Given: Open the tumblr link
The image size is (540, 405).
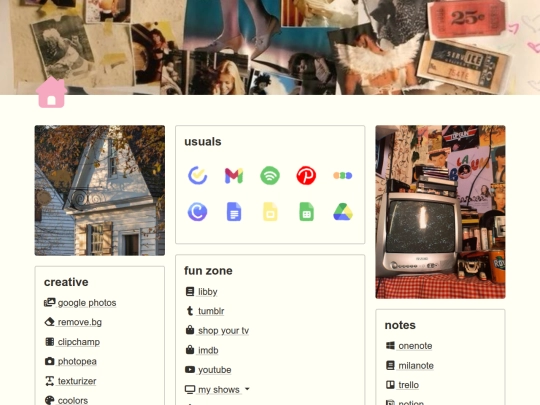Looking at the screenshot, I should tap(211, 311).
